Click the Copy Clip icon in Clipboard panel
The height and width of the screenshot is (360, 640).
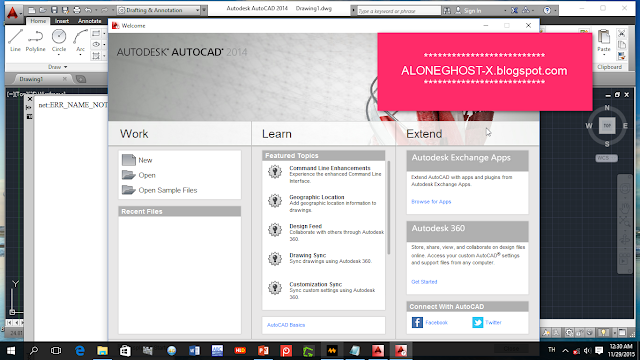click(622, 44)
